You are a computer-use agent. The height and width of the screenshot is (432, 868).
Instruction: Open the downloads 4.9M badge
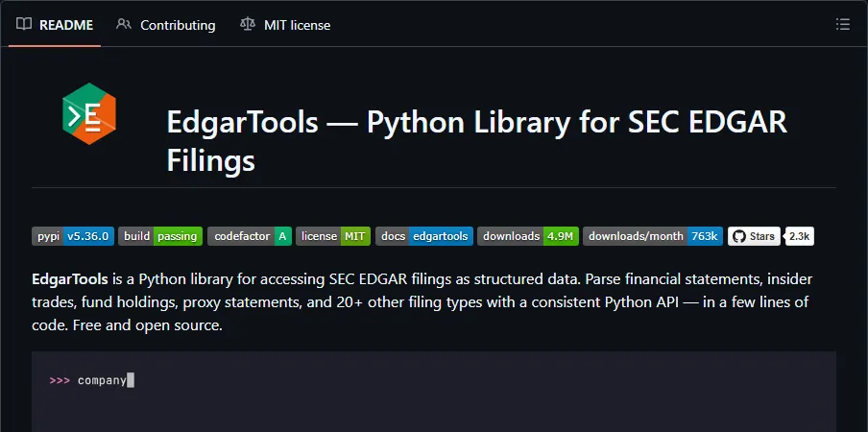pyautogui.click(x=528, y=236)
